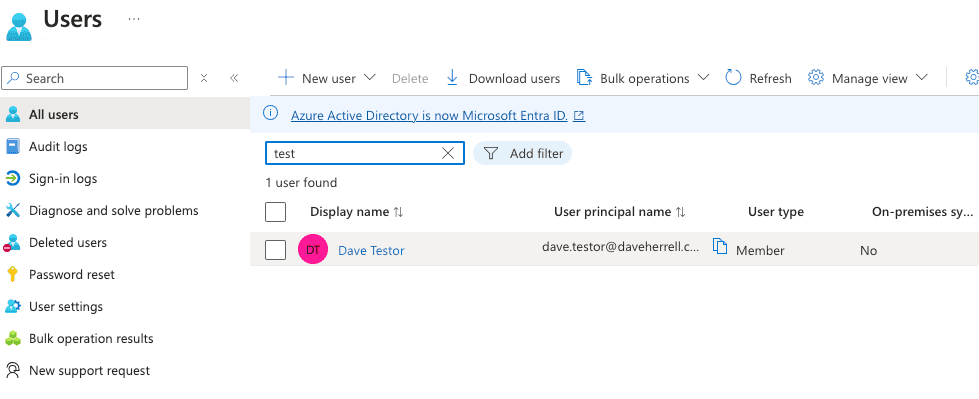Open Dave Testor user profile link
Viewport: 979px width, 399px height.
(x=371, y=250)
